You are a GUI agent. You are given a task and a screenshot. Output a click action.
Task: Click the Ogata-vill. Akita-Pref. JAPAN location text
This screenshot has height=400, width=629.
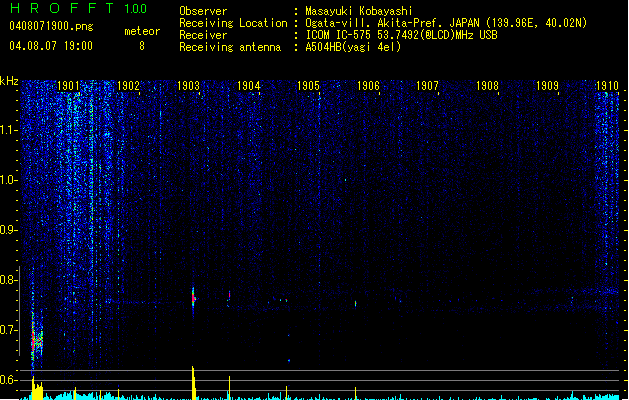point(446,23)
